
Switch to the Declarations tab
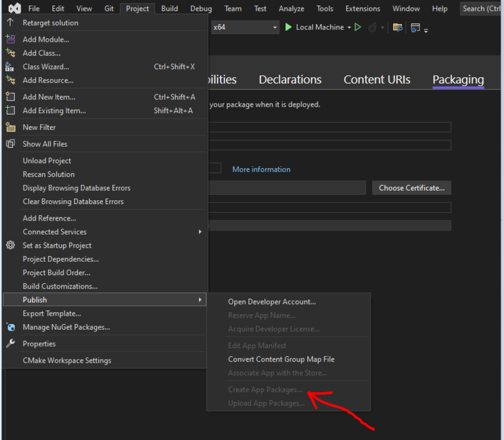[x=290, y=79]
